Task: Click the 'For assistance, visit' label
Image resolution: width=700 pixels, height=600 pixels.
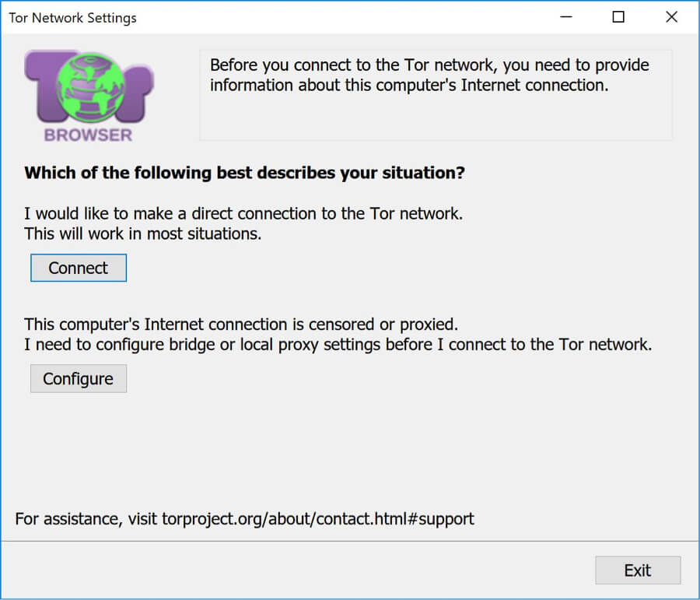Action: tap(86, 519)
